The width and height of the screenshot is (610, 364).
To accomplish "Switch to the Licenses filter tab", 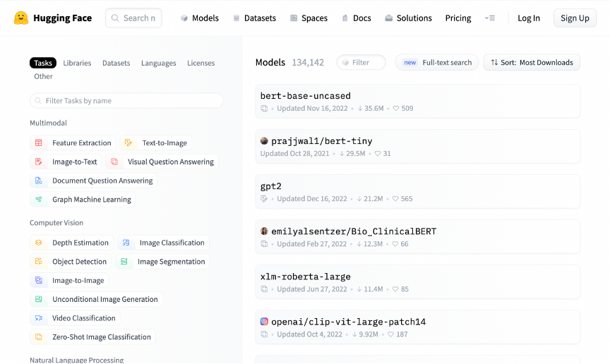I will coord(201,63).
